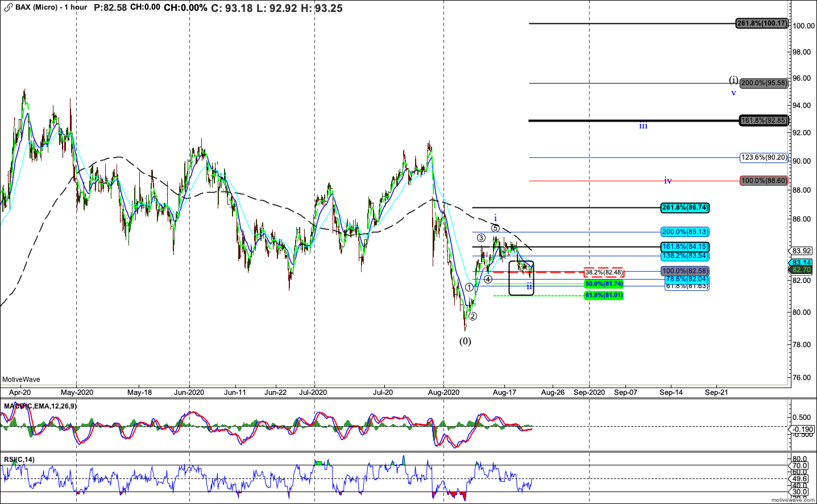Click the green 82.70 last price marker
This screenshot has height=504, width=817.
[802, 270]
